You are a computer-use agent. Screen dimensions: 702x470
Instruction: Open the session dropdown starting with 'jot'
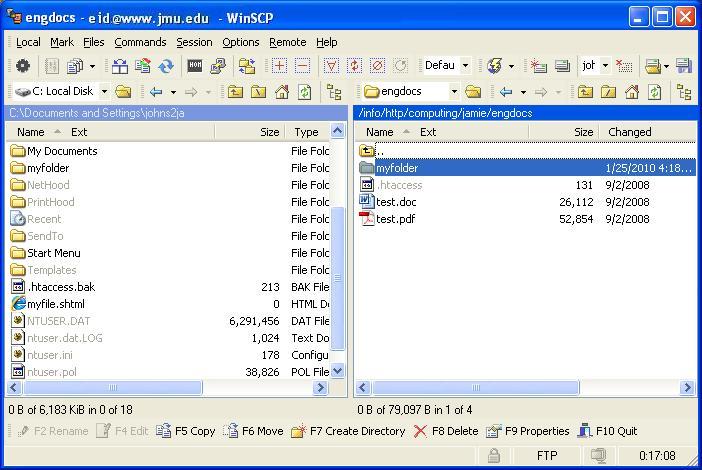click(605, 66)
